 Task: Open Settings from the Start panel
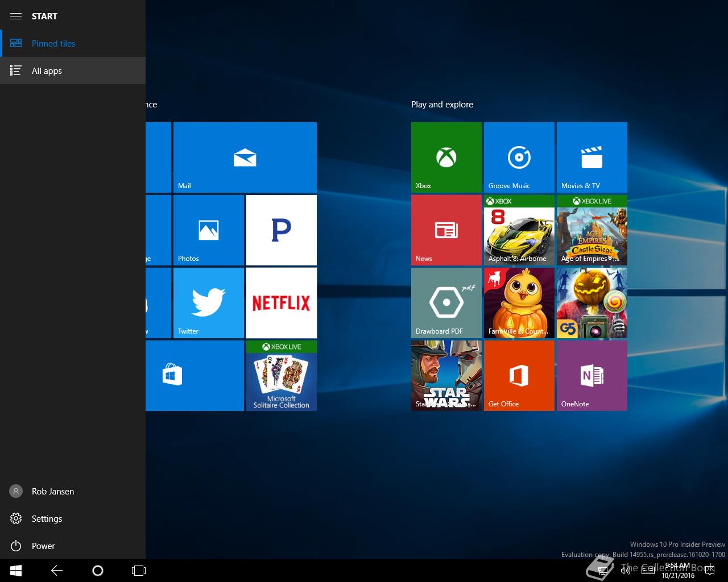click(x=73, y=518)
